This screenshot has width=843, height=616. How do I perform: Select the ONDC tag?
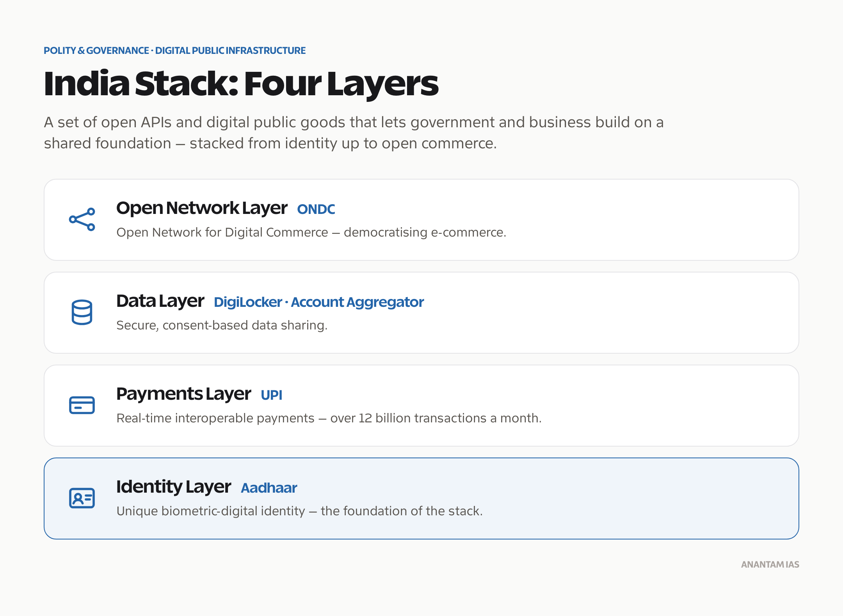coord(316,209)
